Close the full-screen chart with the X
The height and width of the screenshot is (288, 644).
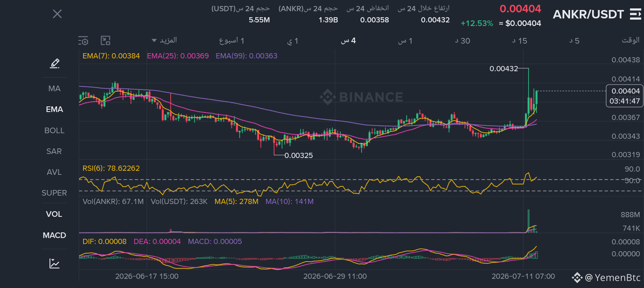click(57, 14)
